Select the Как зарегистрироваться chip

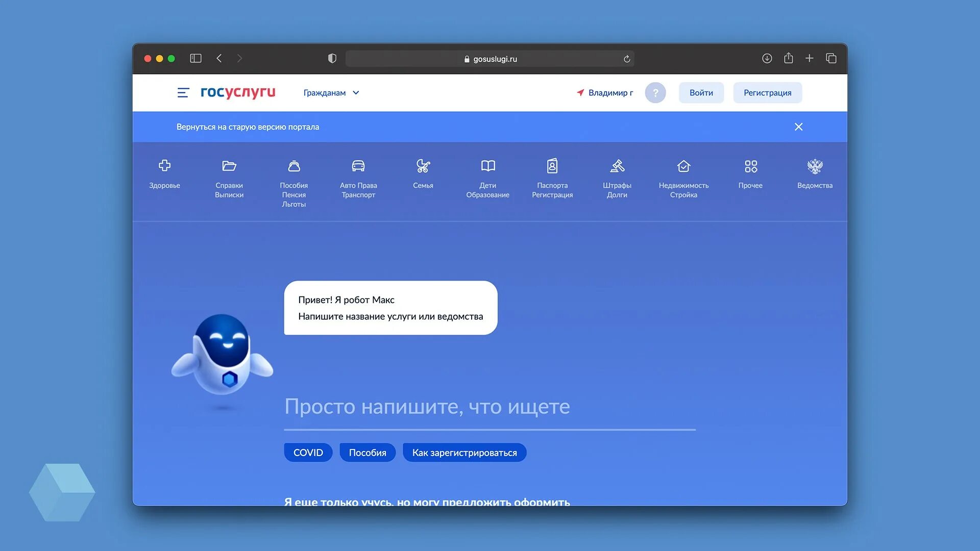tap(464, 453)
